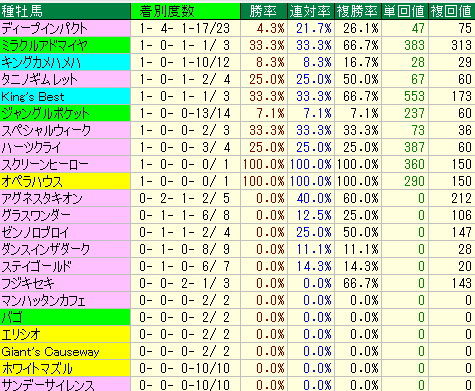475x391 pixels.
Task: Click win return 553 for King's Best
Action: click(x=414, y=96)
